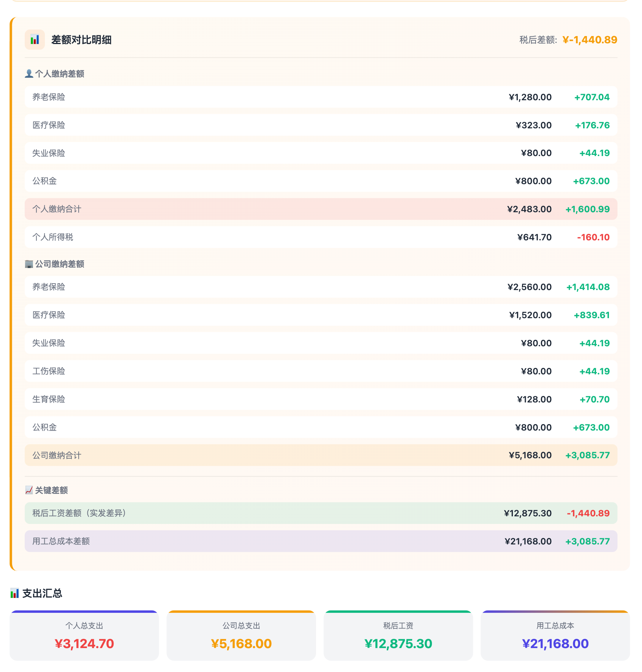Click the chart icon beside 支出汇总

[x=14, y=593]
